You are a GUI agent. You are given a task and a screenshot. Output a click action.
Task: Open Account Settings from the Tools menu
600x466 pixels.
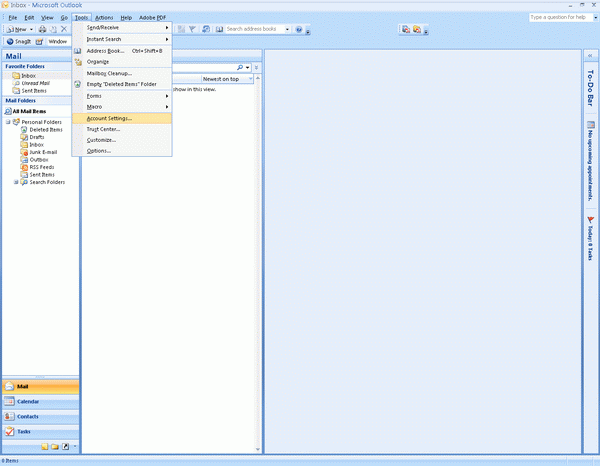[x=116, y=118]
